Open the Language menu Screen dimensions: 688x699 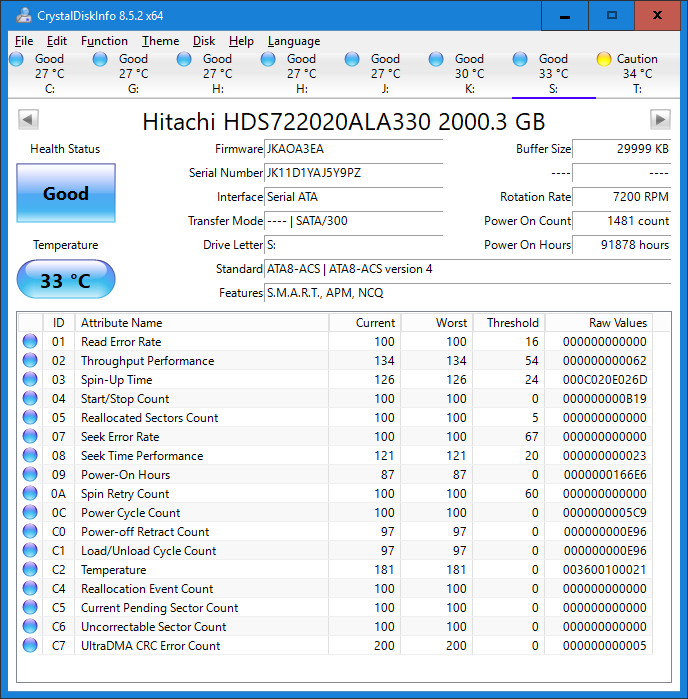[x=294, y=41]
